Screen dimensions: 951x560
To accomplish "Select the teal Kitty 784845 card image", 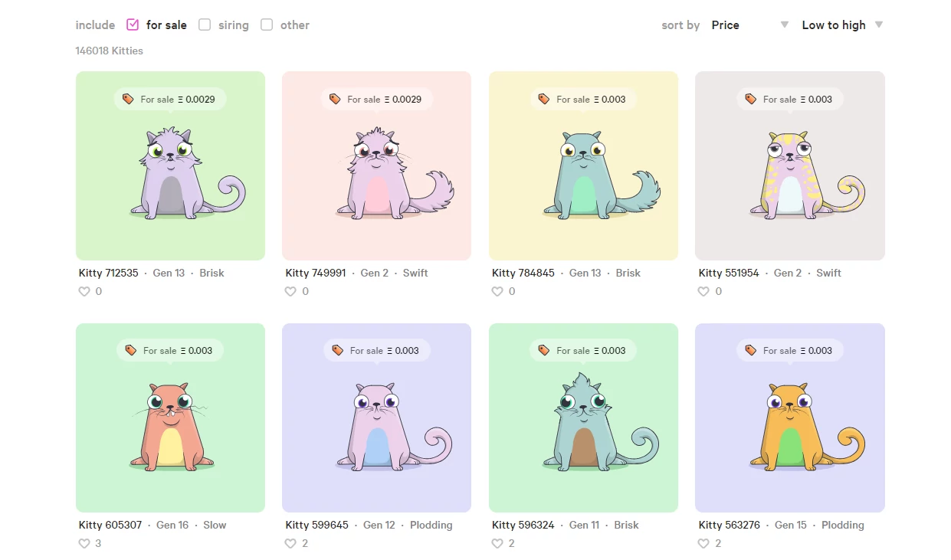I will coord(583,165).
